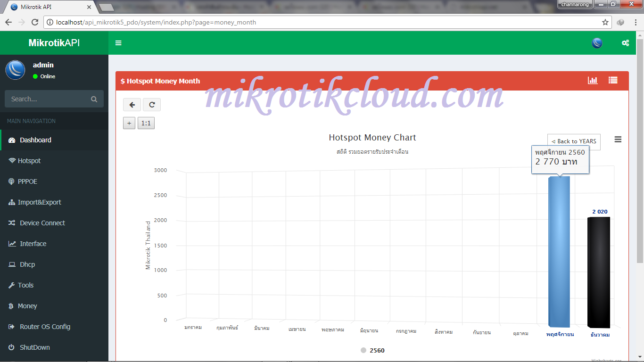Click the พฤศจิกายน axis label

click(x=560, y=334)
